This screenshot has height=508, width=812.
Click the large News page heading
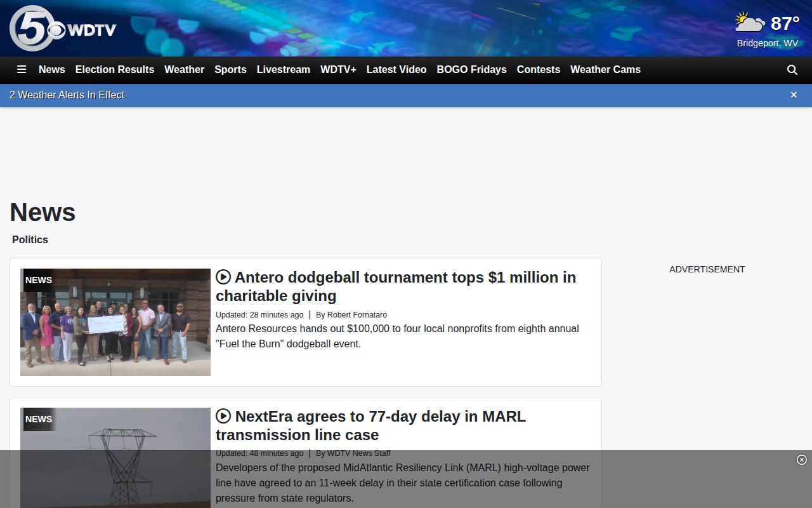pyautogui.click(x=43, y=213)
